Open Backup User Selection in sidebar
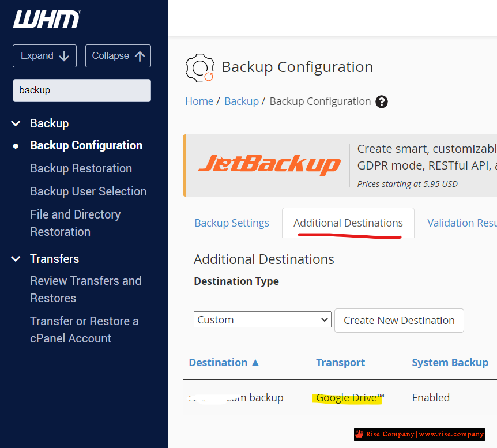The height and width of the screenshot is (448, 497). click(x=88, y=191)
